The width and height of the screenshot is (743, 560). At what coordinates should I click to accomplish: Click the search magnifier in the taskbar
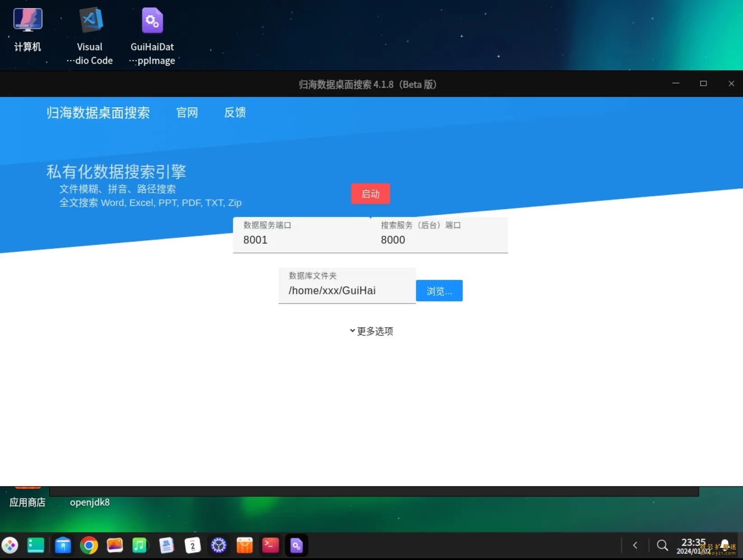point(662,546)
